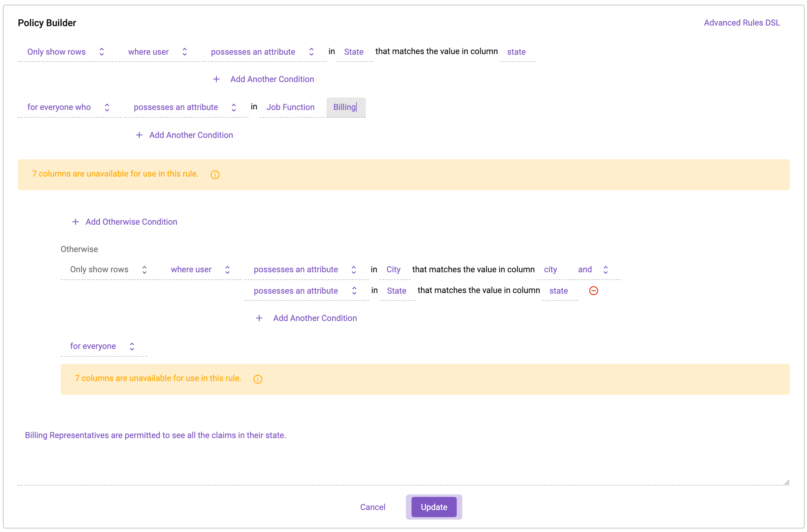Open 'possesses an attribute' dropdown beside Job Function
This screenshot has width=807, height=532.
(x=185, y=107)
